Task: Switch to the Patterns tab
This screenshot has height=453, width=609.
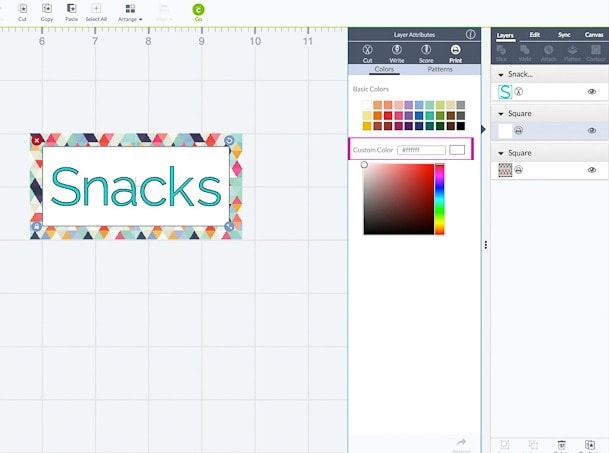Action: [440, 69]
